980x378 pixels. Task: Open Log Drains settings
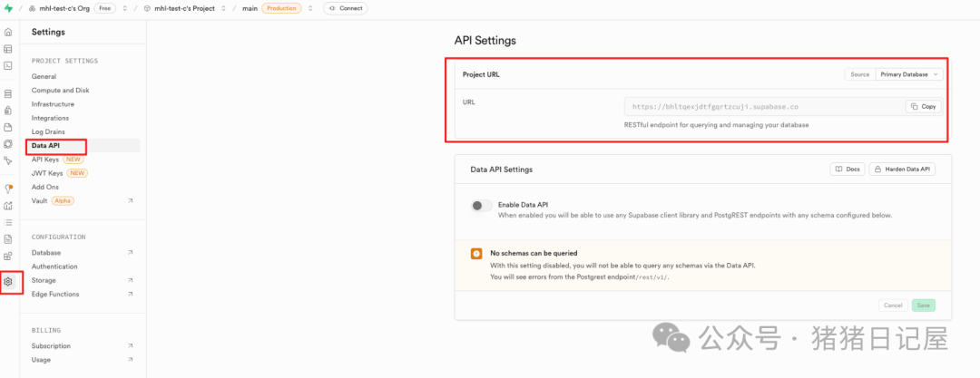(x=48, y=131)
